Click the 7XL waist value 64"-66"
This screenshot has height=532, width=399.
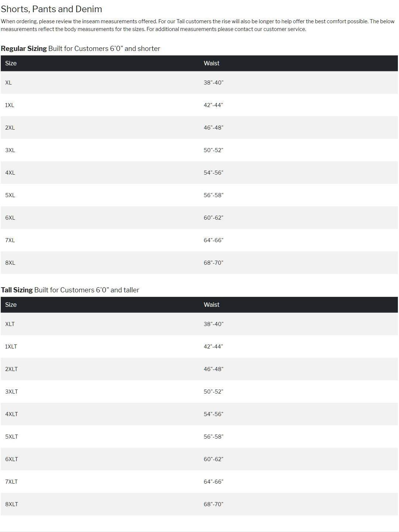(213, 240)
